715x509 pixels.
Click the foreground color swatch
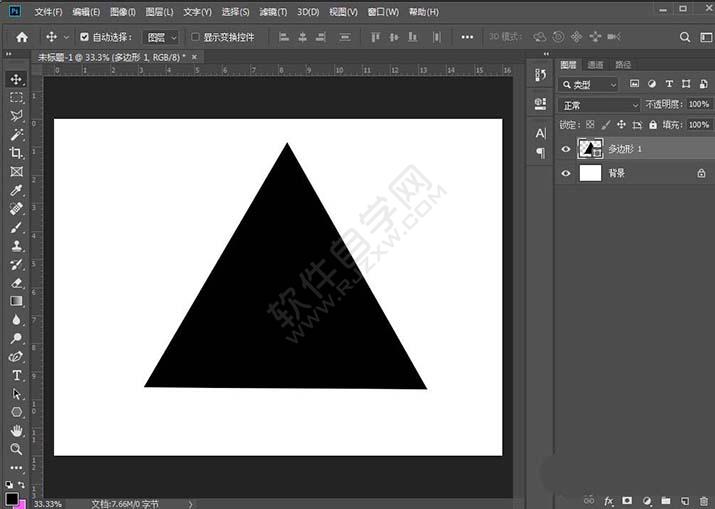12,499
